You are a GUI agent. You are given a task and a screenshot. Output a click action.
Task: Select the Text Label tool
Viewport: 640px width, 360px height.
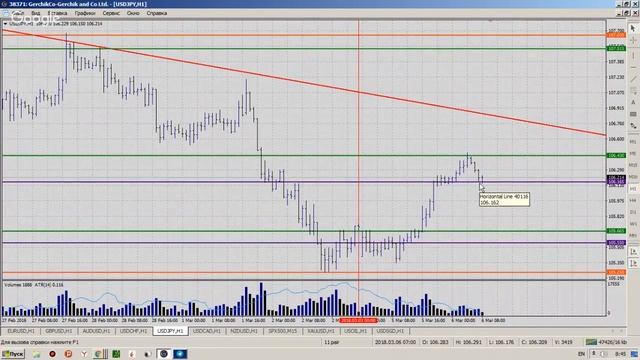[633, 114]
